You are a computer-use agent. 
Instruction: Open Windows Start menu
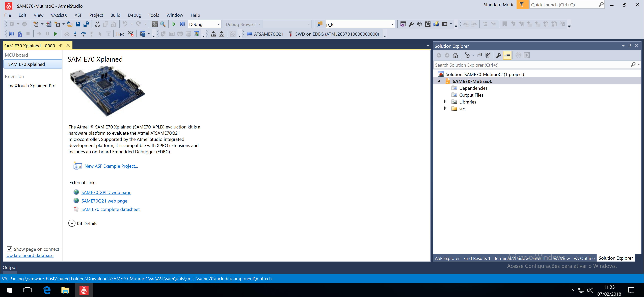pos(9,290)
